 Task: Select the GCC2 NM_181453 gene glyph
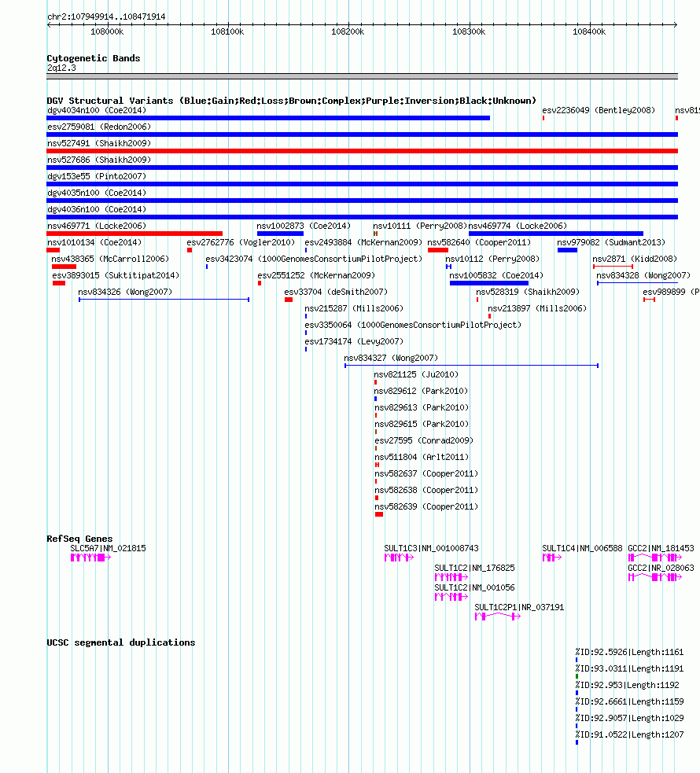[x=655, y=558]
